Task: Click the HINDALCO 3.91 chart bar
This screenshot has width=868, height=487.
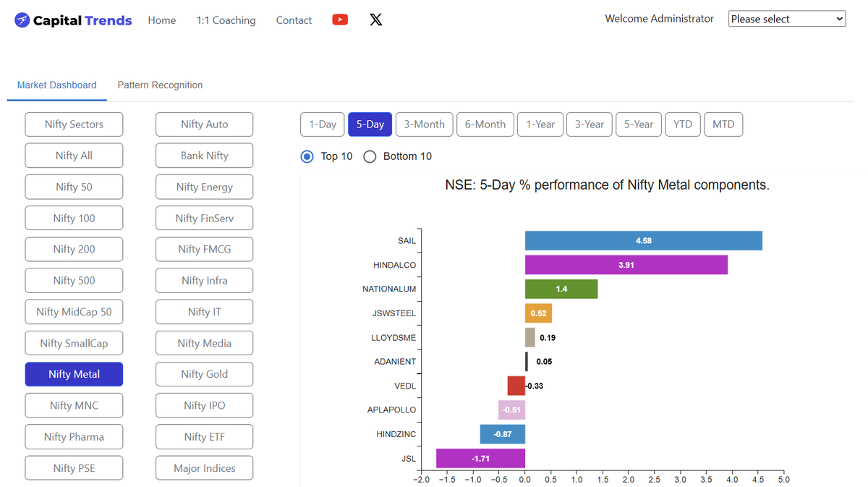Action: coord(626,265)
